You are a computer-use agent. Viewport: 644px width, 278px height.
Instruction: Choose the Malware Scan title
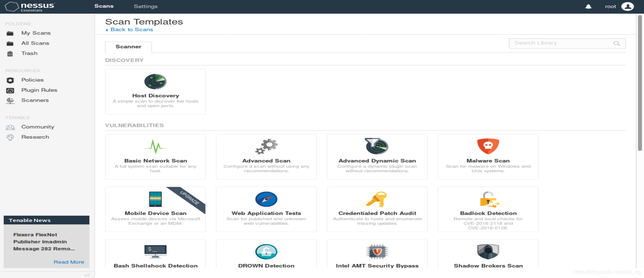(x=488, y=161)
